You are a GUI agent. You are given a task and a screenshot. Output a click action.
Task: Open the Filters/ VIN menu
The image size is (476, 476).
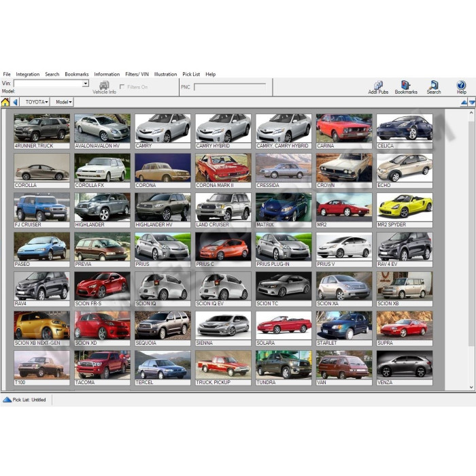coord(137,74)
